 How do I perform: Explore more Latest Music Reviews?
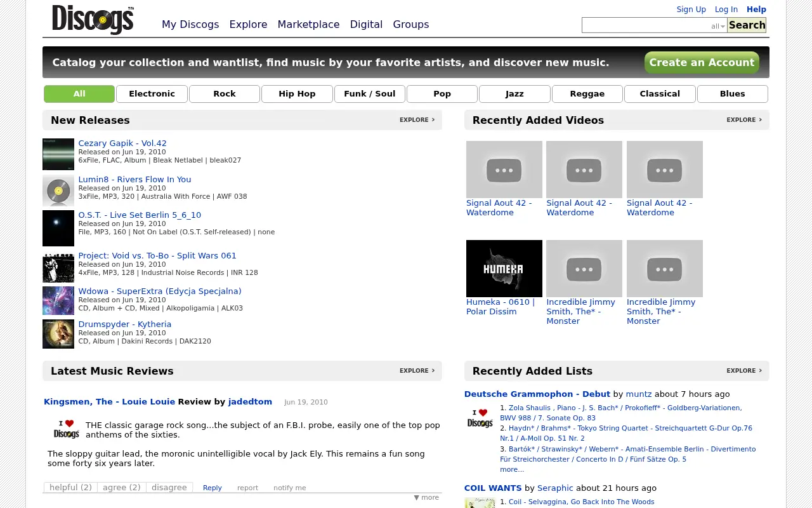[417, 371]
